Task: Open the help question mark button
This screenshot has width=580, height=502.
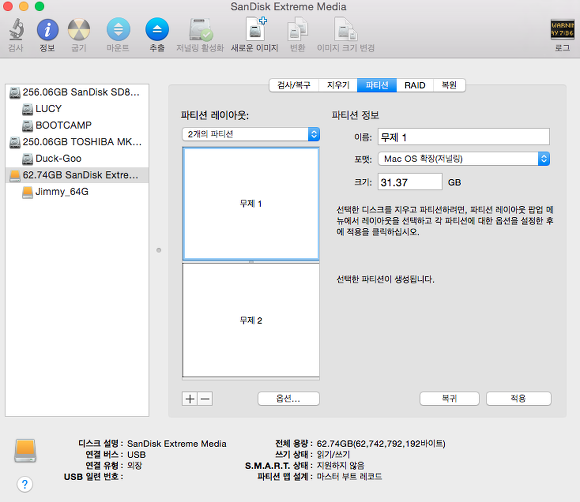Action: [x=25, y=484]
